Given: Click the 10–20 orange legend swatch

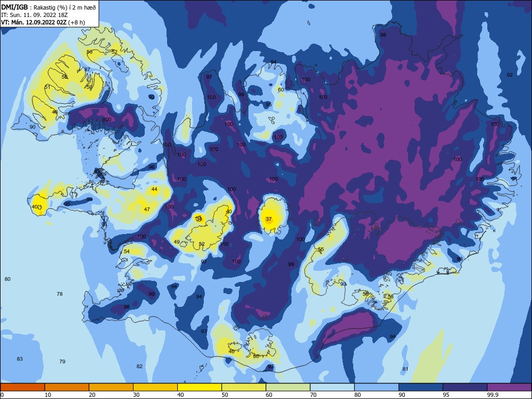Looking at the screenshot, I should (67, 387).
